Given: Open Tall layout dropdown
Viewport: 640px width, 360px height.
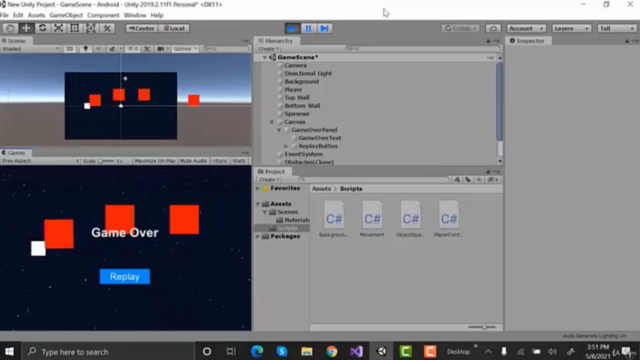Looking at the screenshot, I should pos(617,29).
